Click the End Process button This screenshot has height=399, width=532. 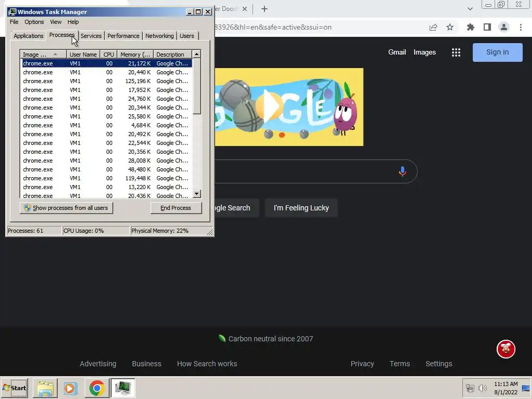pos(176,208)
